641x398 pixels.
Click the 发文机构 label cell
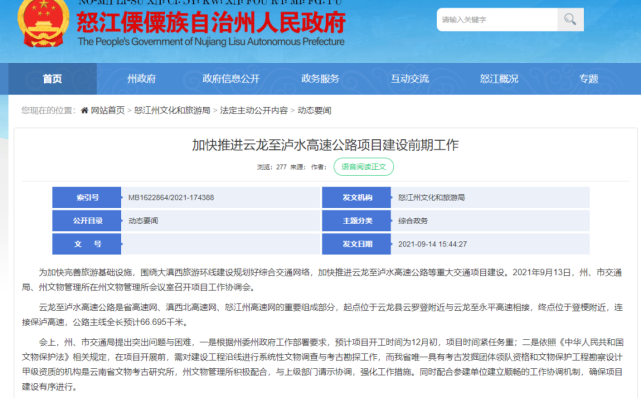(x=356, y=198)
